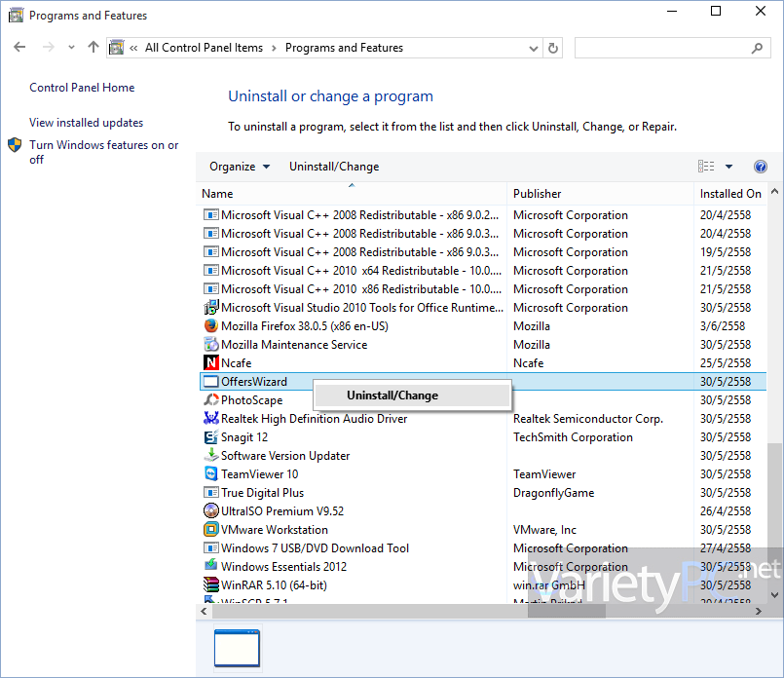Click the Mozilla Firefox program icon

click(x=211, y=326)
